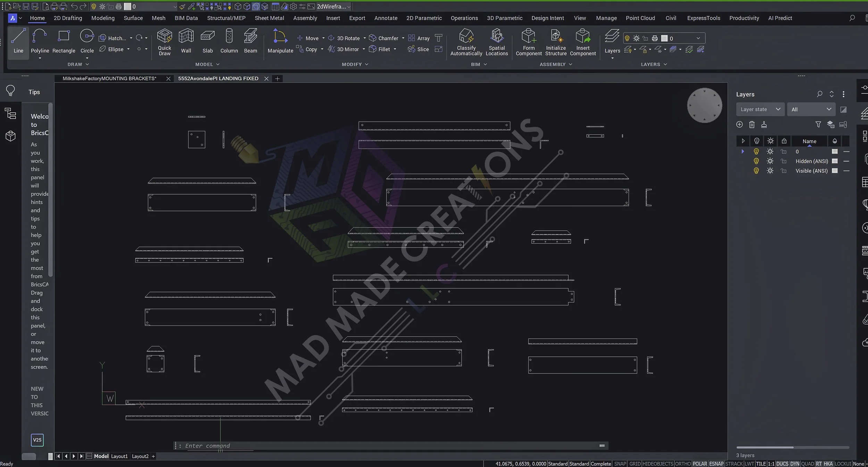Click the Array tool
868x467 pixels.
click(419, 38)
